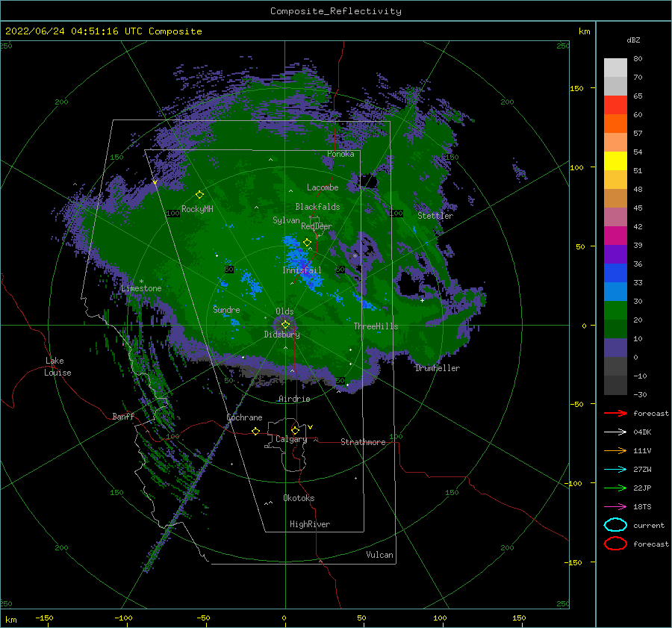Viewport: 672px width, 628px height.
Task: Click the Strathmore town label
Action: tap(363, 442)
